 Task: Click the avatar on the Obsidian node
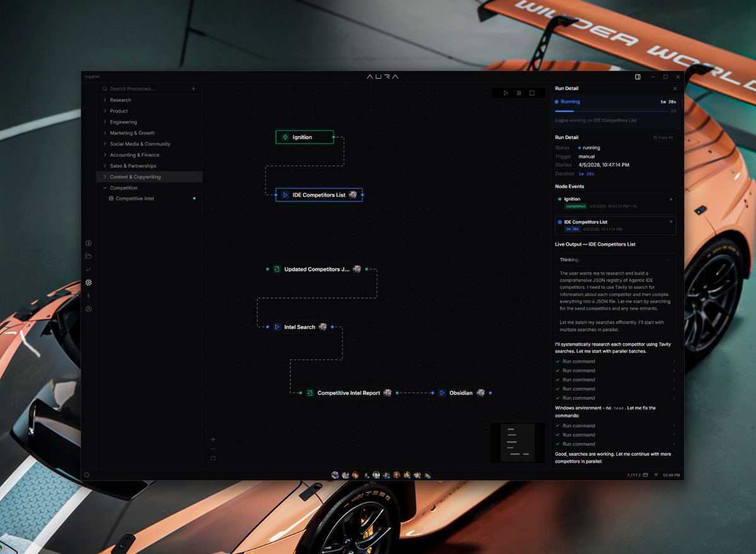pos(481,393)
